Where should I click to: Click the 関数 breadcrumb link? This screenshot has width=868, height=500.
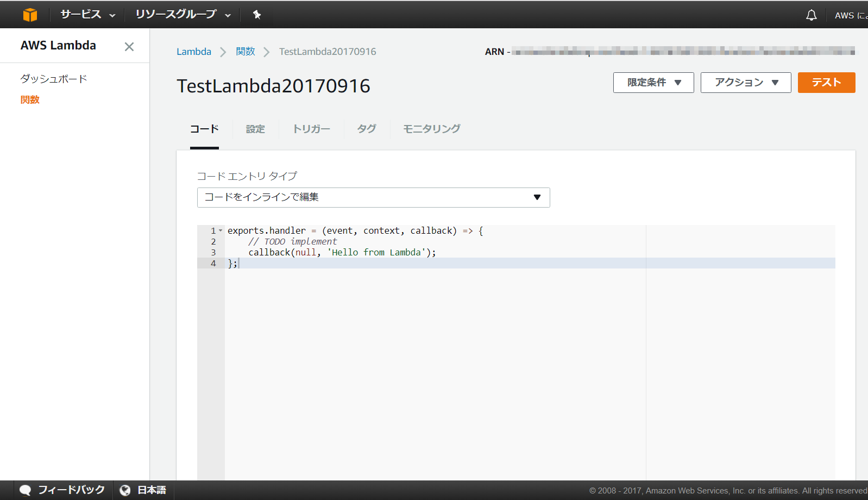246,52
